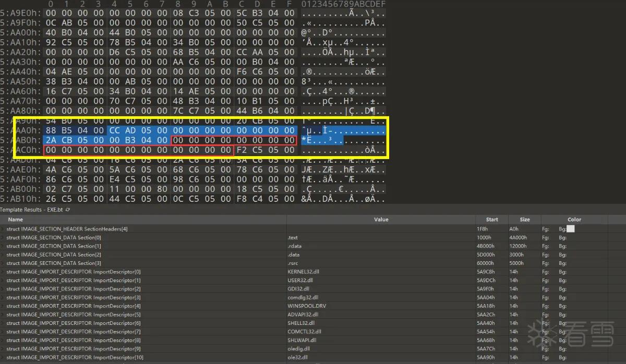Select the ImportDescriptor[6] SHELL32.dll row
Viewport: 626px width, 364px height.
(x=313, y=323)
